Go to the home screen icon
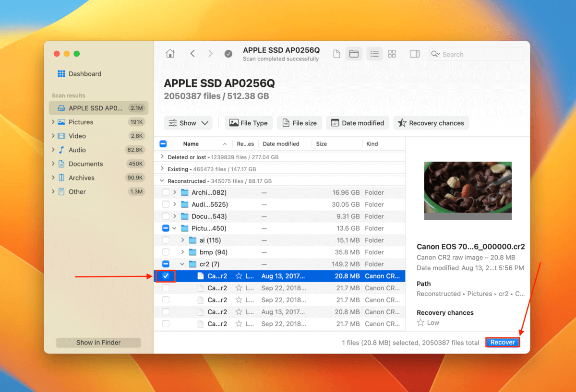This screenshot has height=392, width=576. click(170, 54)
